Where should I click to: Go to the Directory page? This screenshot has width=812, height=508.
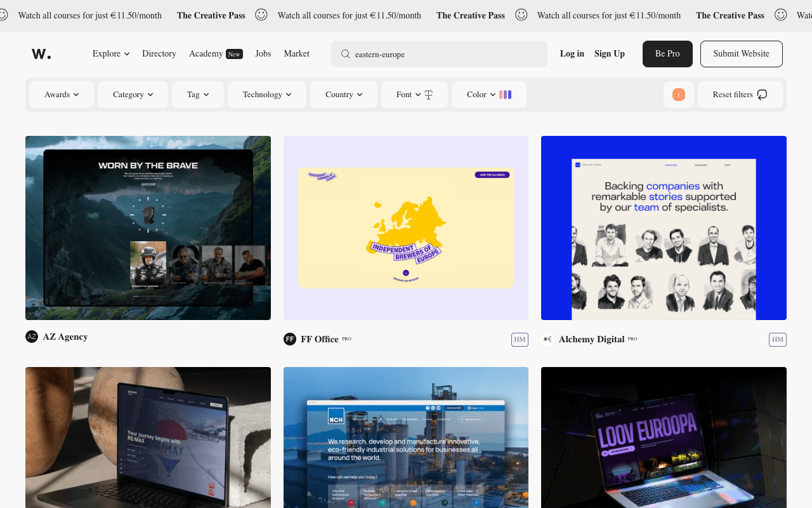(159, 53)
